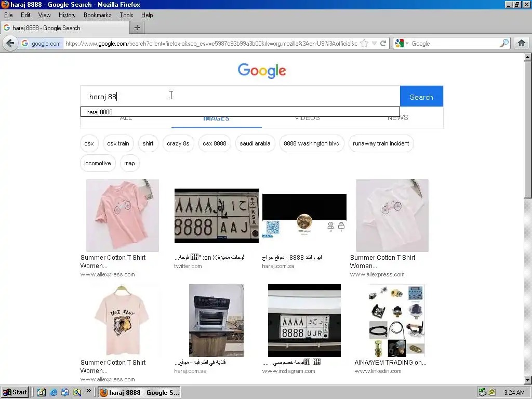Select the runaway train incident chip
The height and width of the screenshot is (399, 532).
(381, 143)
